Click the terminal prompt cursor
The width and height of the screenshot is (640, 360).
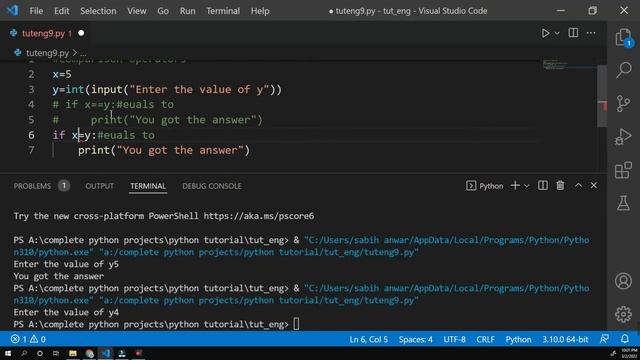(x=296, y=324)
